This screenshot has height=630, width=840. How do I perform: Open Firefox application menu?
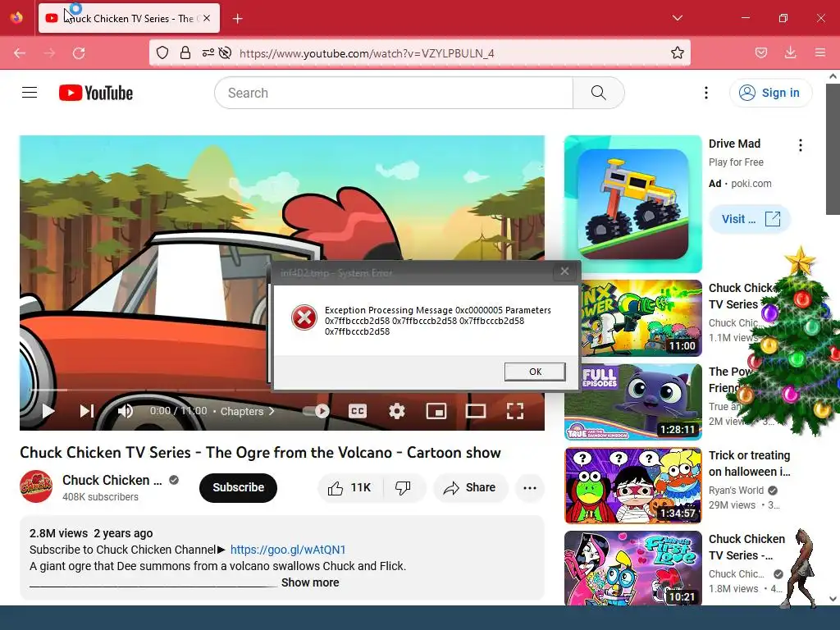820,53
